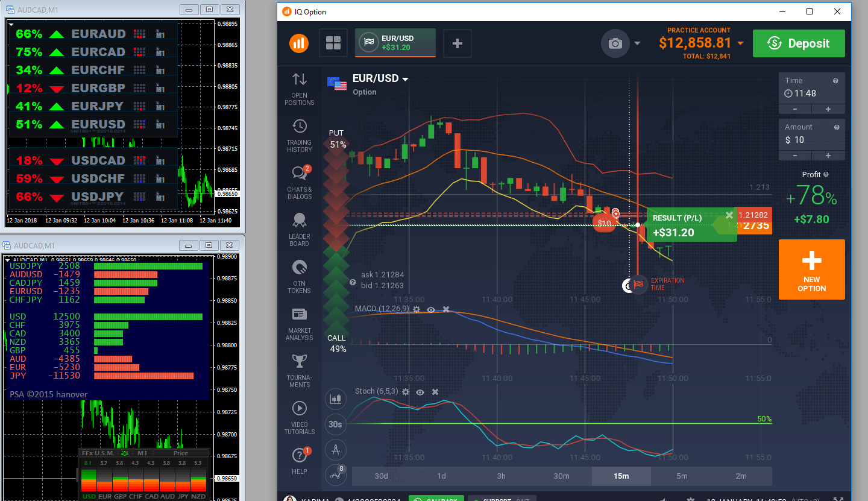Remove the MACD indicator
The width and height of the screenshot is (868, 501).
446,309
